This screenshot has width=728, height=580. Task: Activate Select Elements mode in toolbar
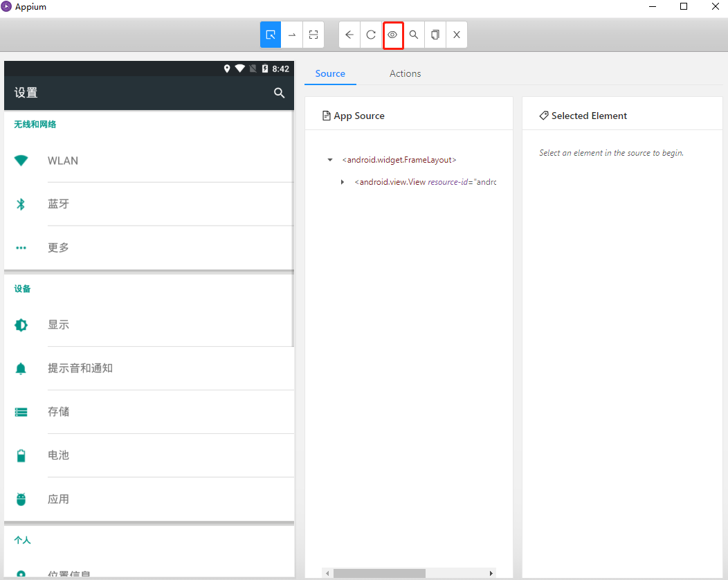point(270,35)
